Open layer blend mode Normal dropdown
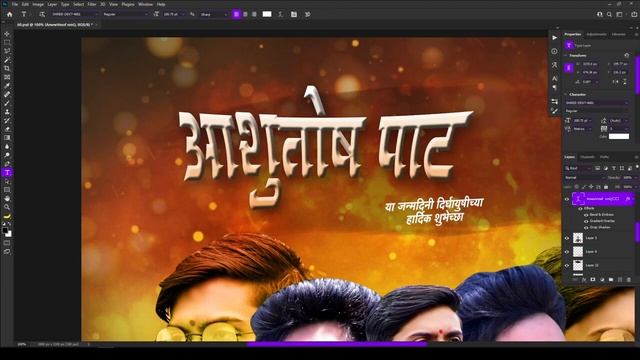Image resolution: width=640 pixels, height=360 pixels. pyautogui.click(x=584, y=178)
